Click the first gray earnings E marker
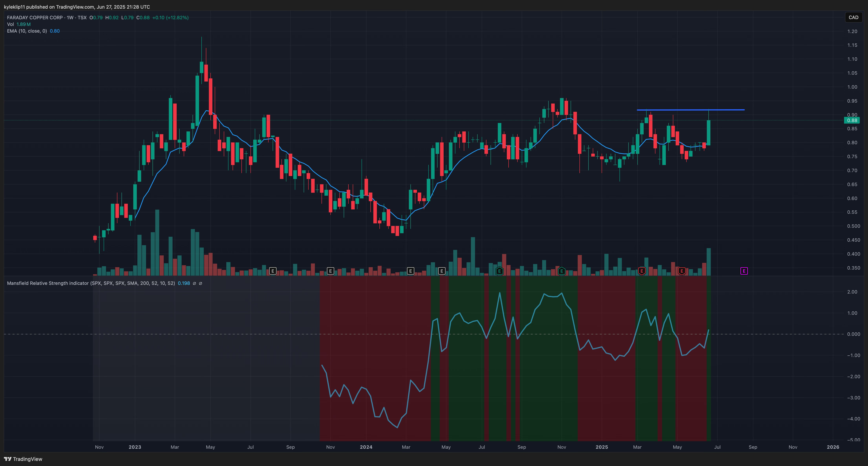 click(x=273, y=271)
